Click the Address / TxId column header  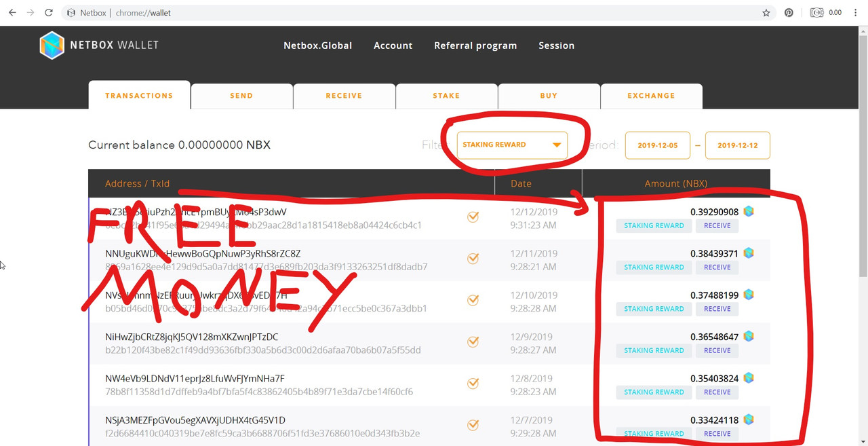pos(138,183)
